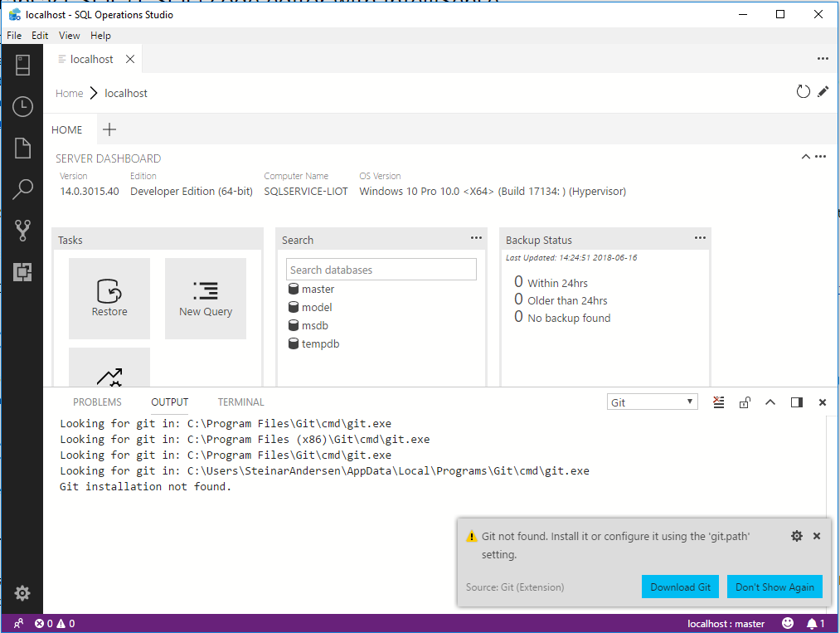Open the Explorer file icon

click(x=22, y=148)
